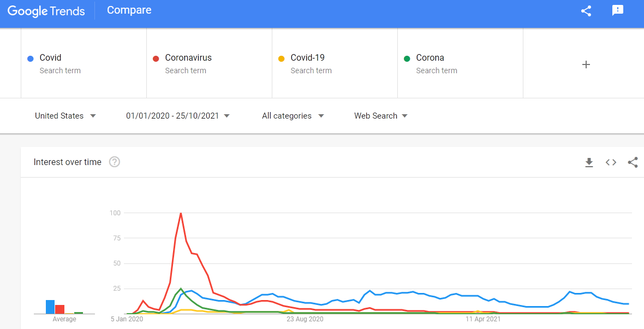Open the Web Search type dropdown
The image size is (644, 329).
[380, 115]
